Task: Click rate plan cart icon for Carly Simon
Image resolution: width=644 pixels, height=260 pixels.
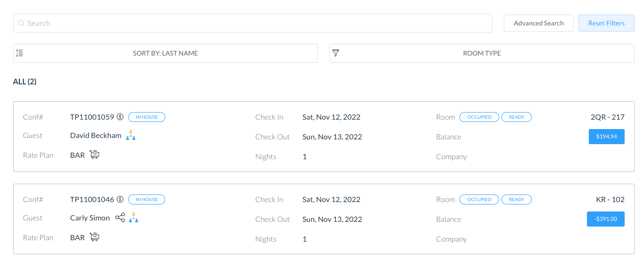Action: (x=94, y=237)
